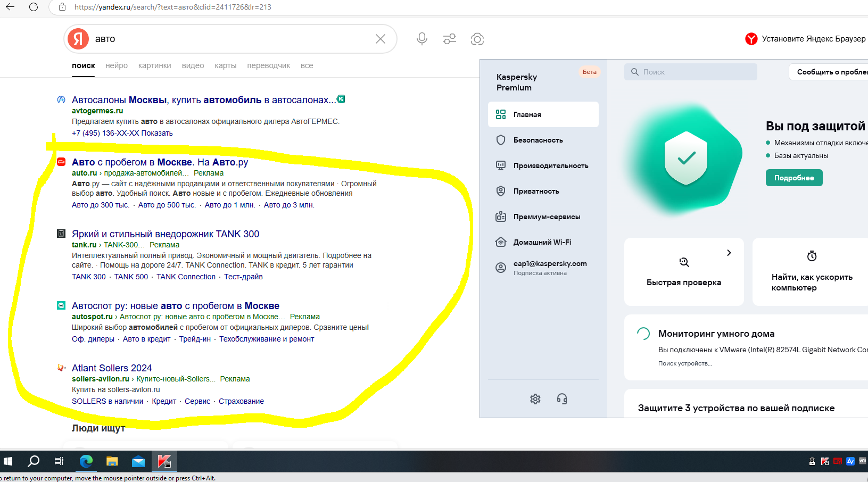The image size is (868, 482).
Task: Switch to the нейро tab
Action: pos(117,65)
